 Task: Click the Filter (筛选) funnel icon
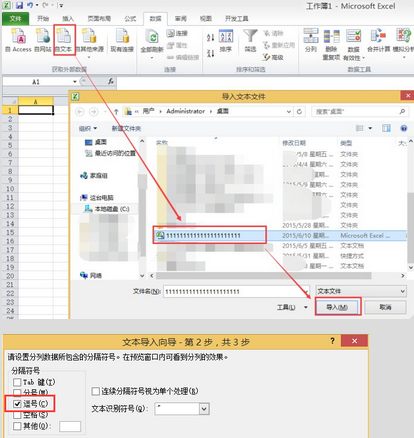[250, 36]
